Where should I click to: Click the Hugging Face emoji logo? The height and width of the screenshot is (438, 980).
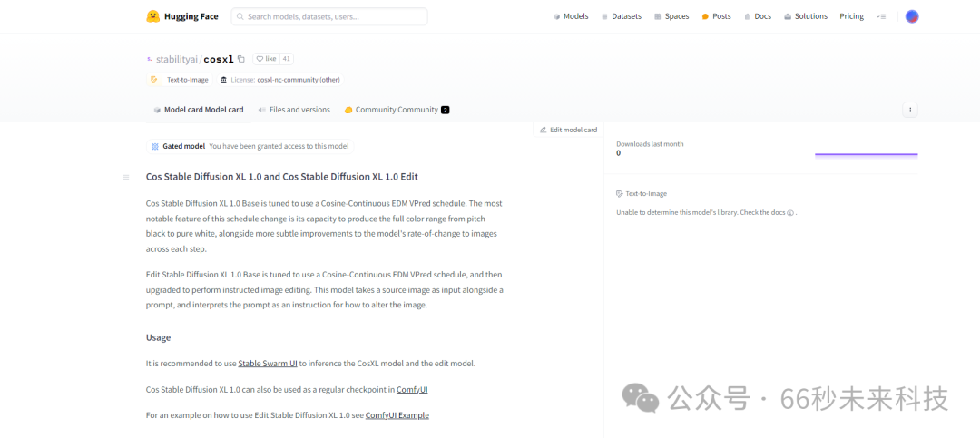153,16
